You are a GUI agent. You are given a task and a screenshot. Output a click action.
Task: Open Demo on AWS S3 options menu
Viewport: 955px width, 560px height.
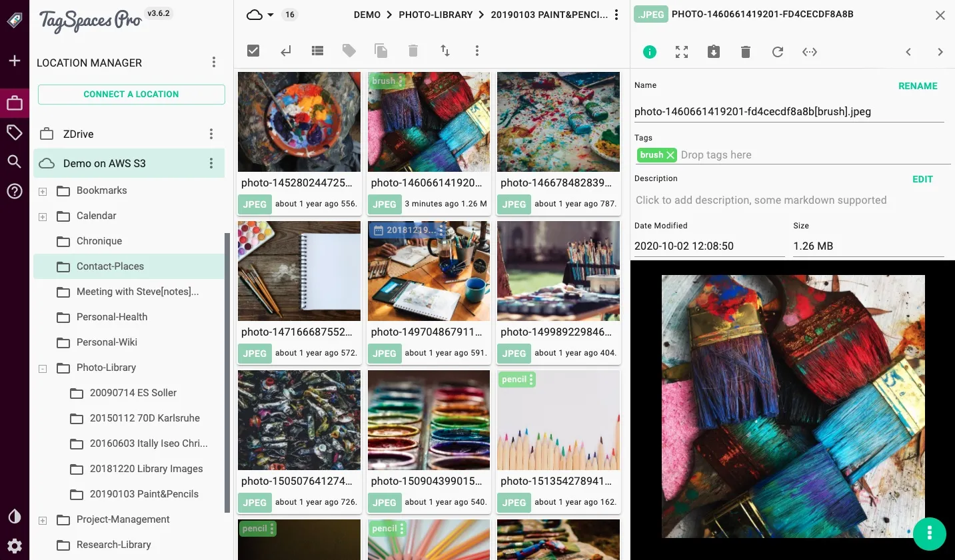(x=211, y=163)
